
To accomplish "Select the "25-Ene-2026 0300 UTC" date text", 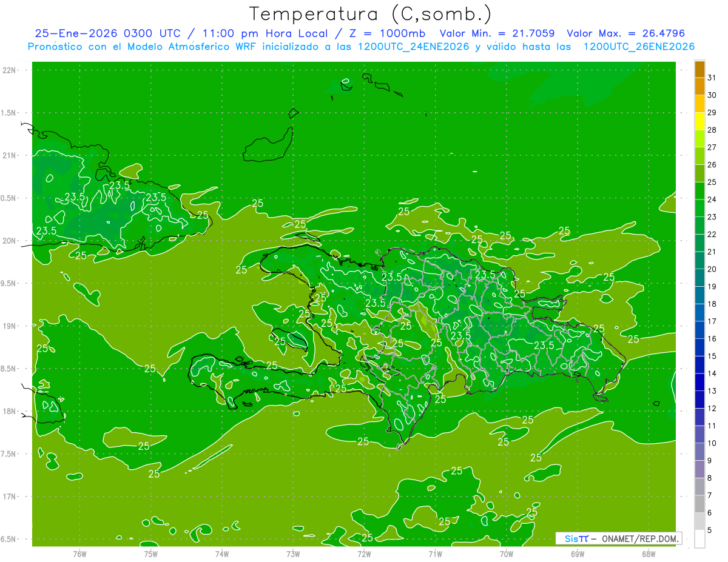I will coord(107,33).
